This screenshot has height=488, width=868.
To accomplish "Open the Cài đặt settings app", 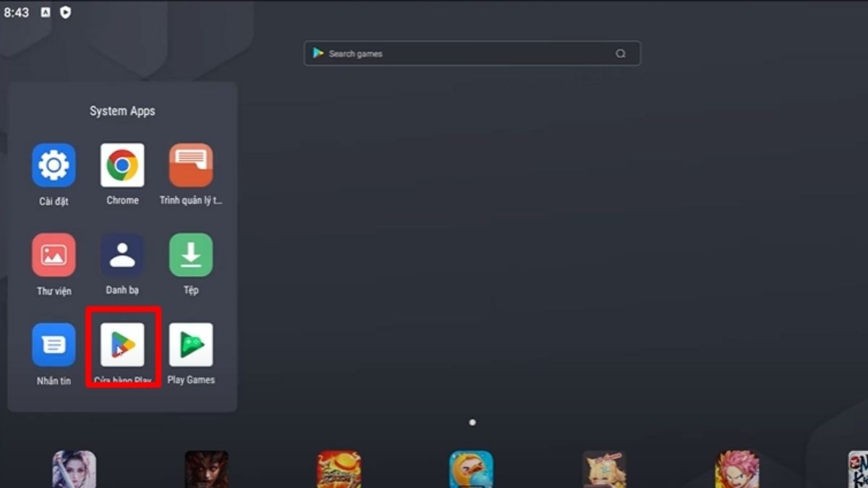I will (x=54, y=166).
